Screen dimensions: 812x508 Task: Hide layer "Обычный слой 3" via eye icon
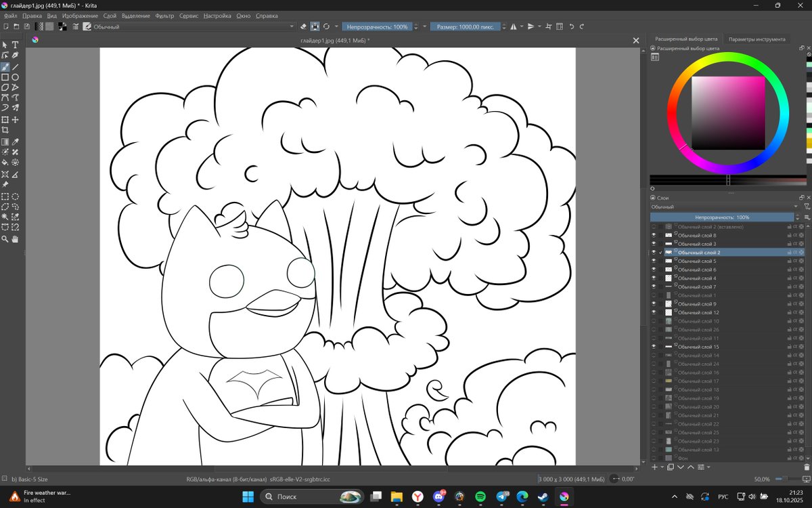pos(654,244)
